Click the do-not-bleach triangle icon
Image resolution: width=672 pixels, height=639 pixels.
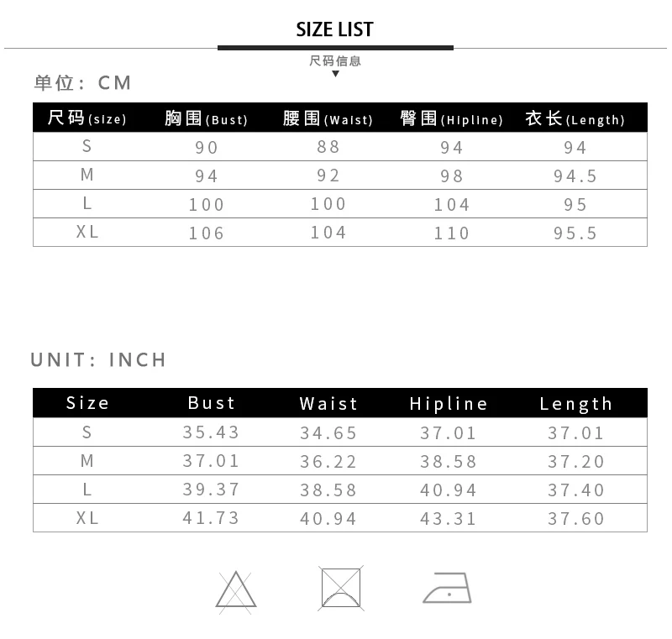coord(236,591)
